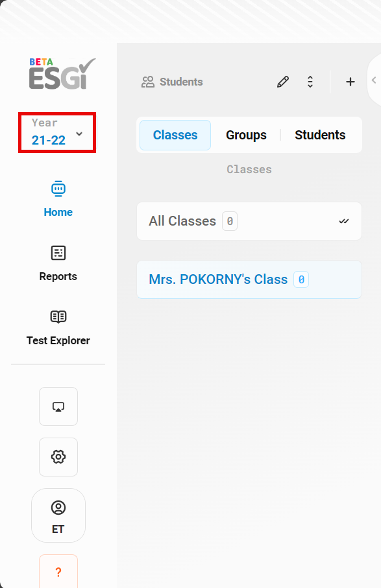The width and height of the screenshot is (381, 588).
Task: Open the students sort/reorder options icon
Action: point(310,82)
